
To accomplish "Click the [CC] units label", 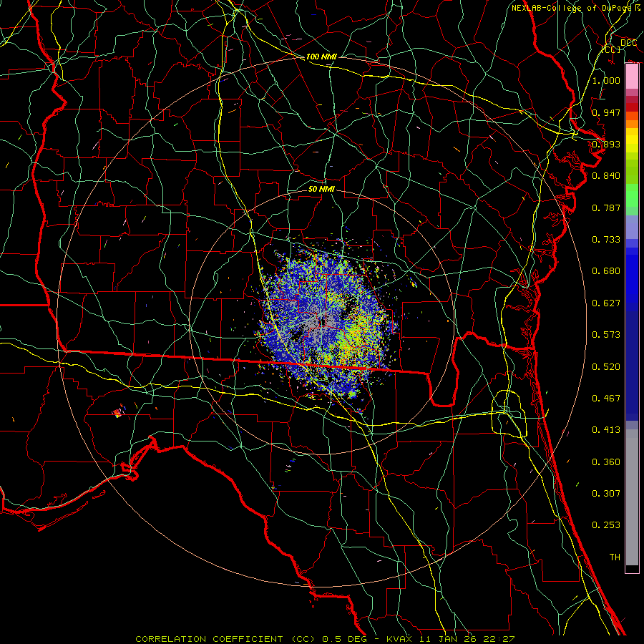I will click(x=611, y=49).
